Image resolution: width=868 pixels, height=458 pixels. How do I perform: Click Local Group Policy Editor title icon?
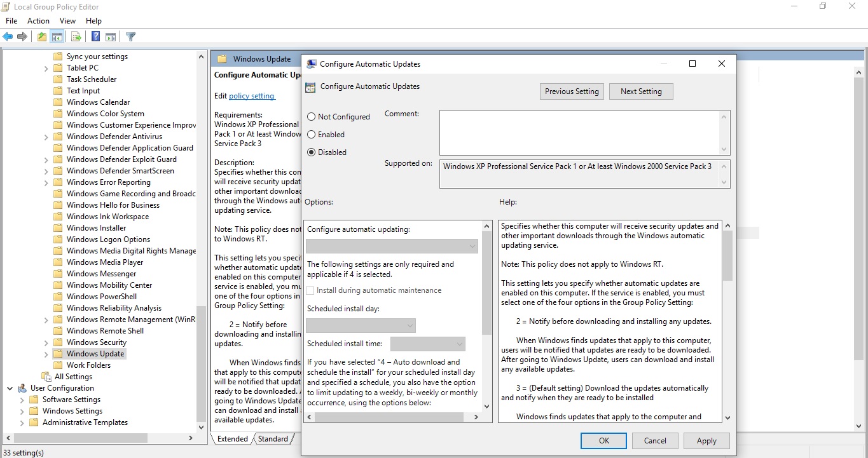click(x=6, y=6)
